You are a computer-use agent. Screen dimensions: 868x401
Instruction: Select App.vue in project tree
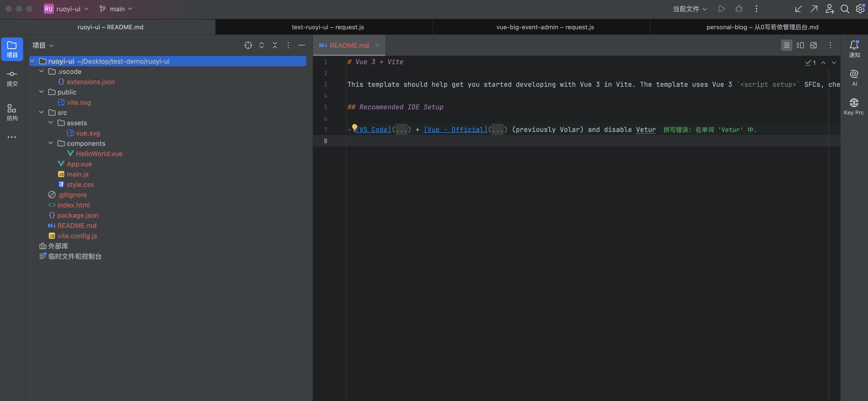(x=79, y=164)
